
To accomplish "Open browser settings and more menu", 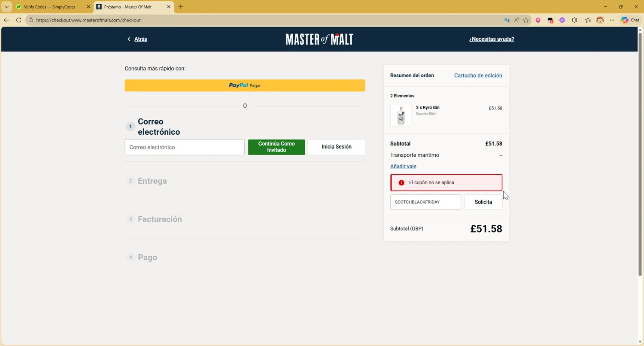I will coord(612,20).
